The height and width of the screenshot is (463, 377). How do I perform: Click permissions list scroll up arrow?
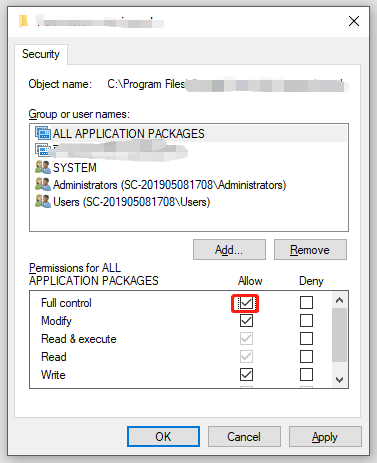pos(339,300)
